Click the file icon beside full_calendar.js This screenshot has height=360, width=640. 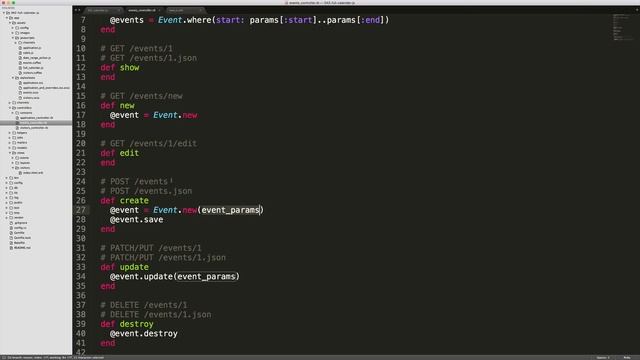(20, 68)
